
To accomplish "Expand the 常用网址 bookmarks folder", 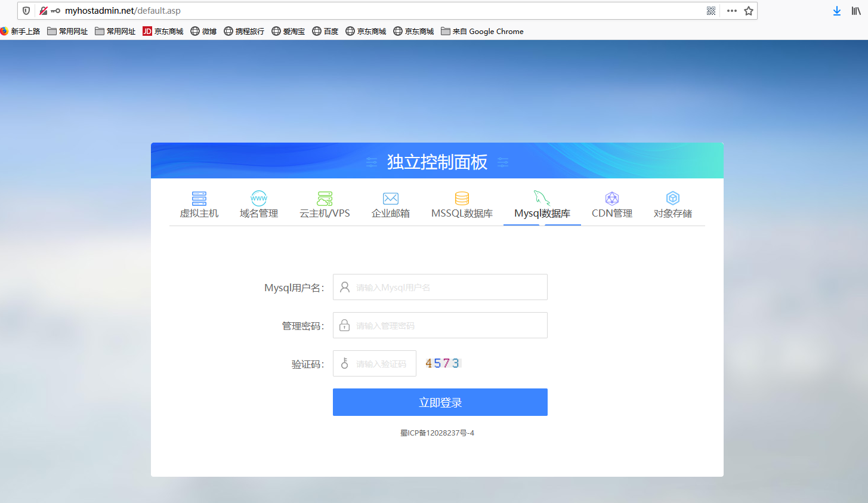I will (x=67, y=31).
